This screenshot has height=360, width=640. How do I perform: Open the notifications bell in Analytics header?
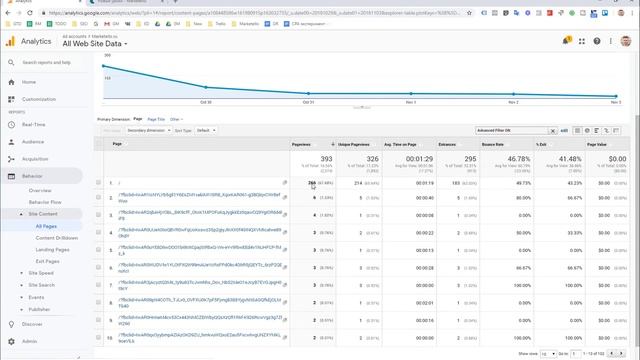tap(567, 41)
